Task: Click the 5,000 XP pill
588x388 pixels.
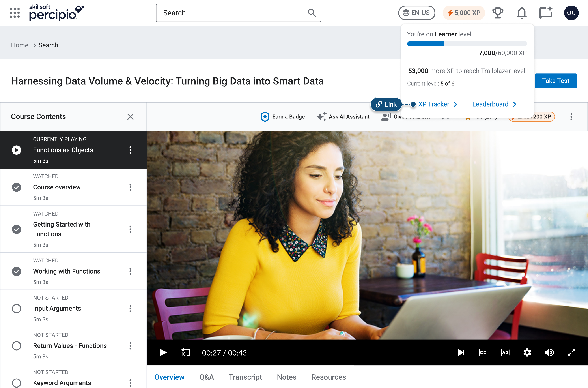Action: pyautogui.click(x=464, y=13)
